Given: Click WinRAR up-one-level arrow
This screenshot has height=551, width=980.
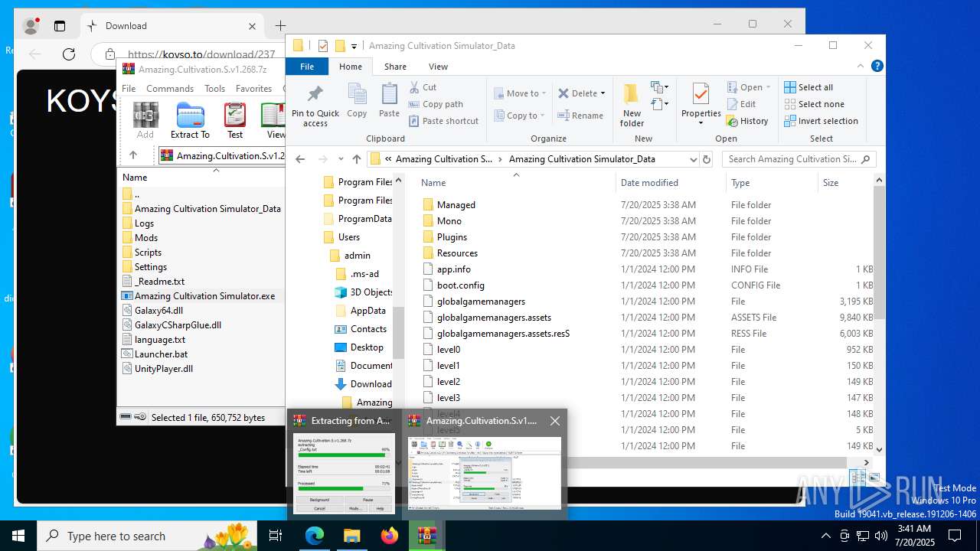Looking at the screenshot, I should (x=133, y=155).
